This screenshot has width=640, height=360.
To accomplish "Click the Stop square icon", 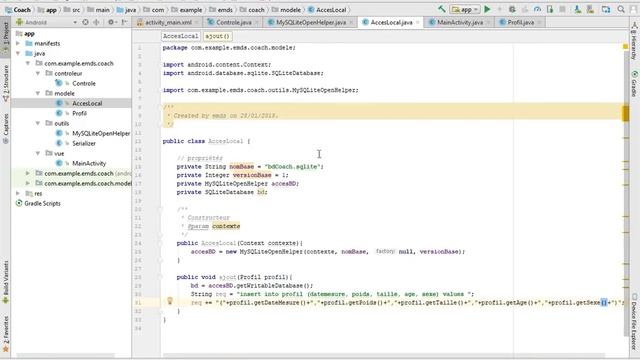I will pyautogui.click(x=562, y=9).
